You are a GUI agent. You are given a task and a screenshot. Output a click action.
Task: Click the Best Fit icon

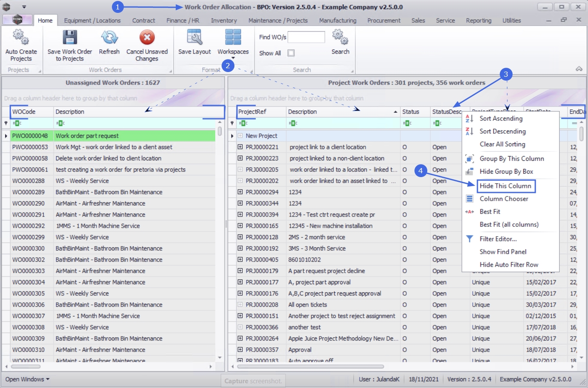[x=469, y=212]
